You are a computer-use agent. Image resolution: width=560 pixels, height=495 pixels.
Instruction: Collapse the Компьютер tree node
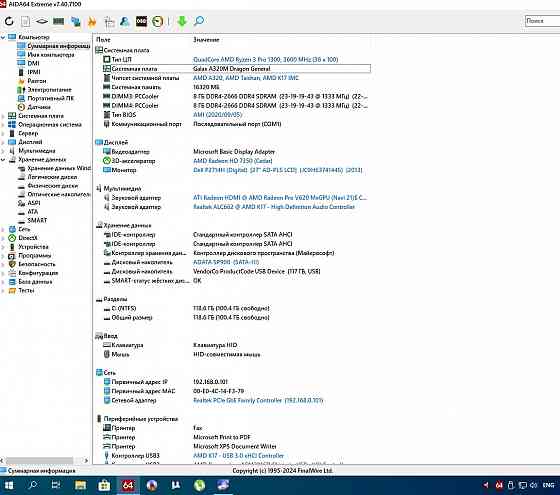(x=3, y=37)
